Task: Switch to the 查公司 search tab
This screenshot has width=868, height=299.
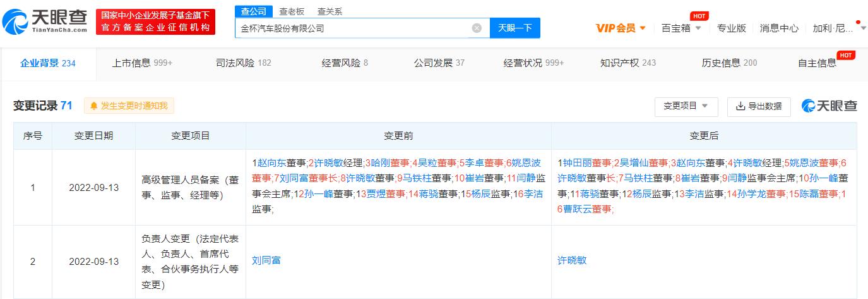Action: [254, 11]
